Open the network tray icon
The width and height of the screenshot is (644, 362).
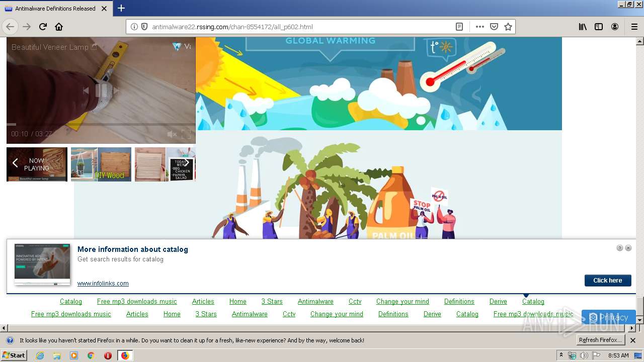tap(572, 355)
